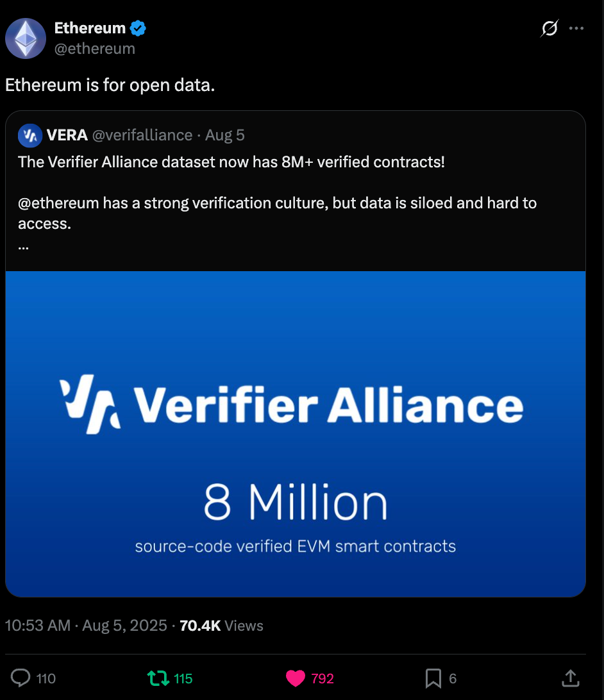
Task: Share the post via the share icon
Action: (570, 678)
